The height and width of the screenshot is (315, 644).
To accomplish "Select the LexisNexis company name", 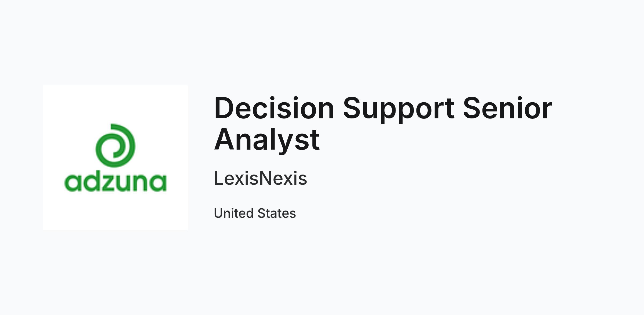I will [260, 178].
